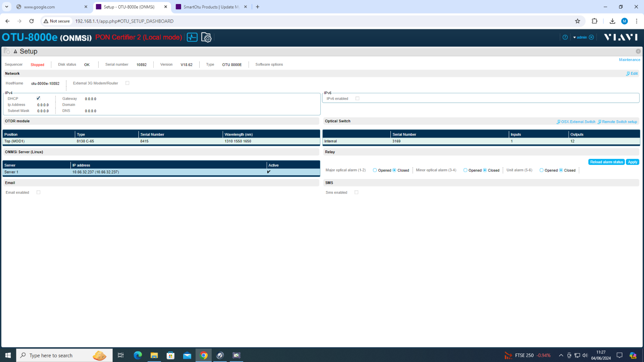This screenshot has height=362, width=644.
Task: Select Opened for Major optical alarm
Action: pos(375,170)
